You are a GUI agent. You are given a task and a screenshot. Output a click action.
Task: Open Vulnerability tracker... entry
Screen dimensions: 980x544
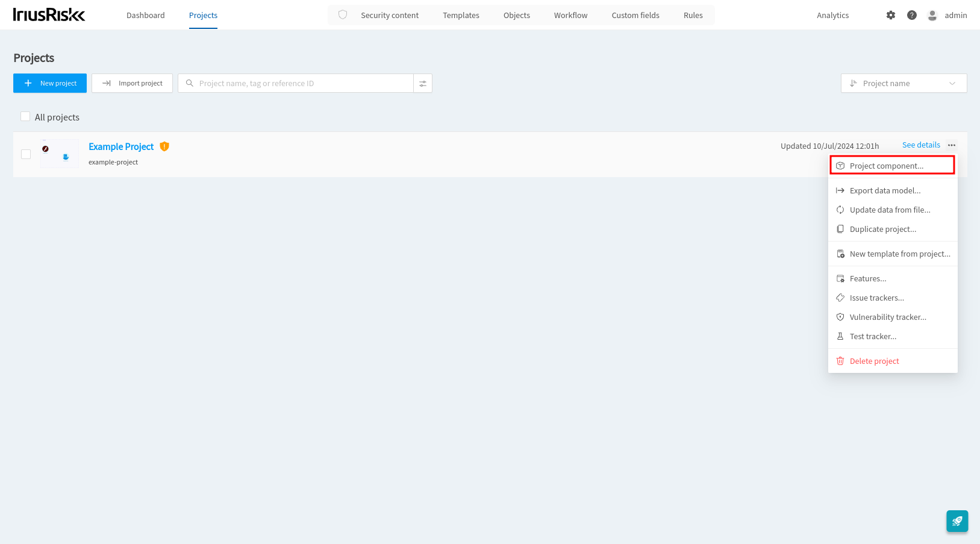[x=893, y=317]
